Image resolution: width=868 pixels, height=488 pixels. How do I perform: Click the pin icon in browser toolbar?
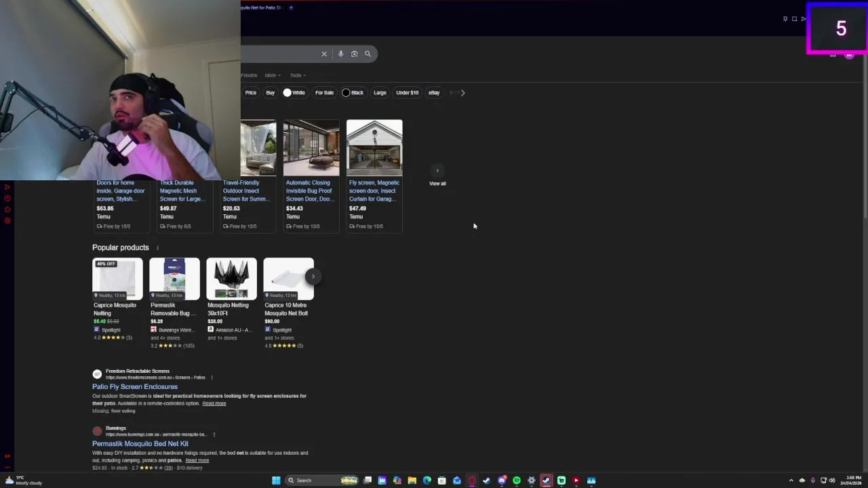785,19
